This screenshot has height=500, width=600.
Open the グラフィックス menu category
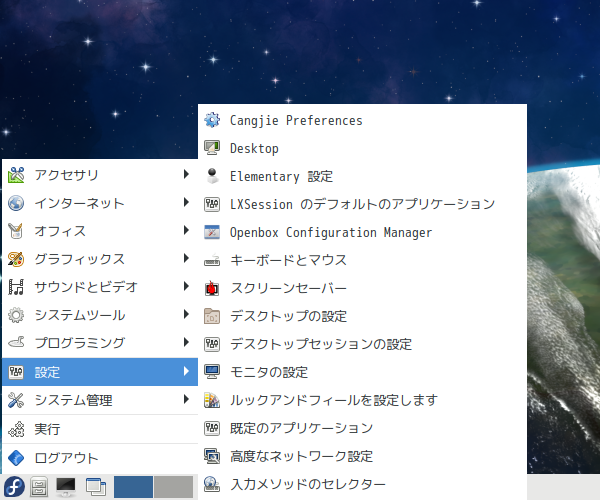click(x=100, y=259)
